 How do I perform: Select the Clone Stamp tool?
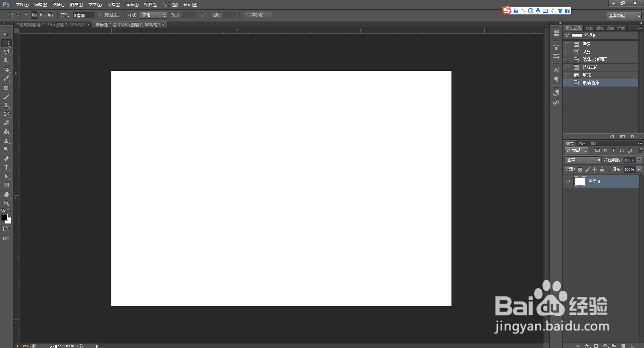[6, 105]
